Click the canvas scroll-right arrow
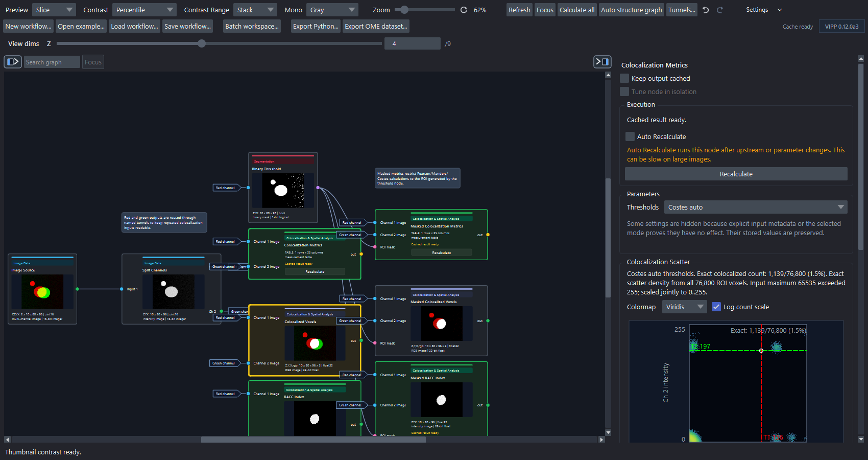 601,440
